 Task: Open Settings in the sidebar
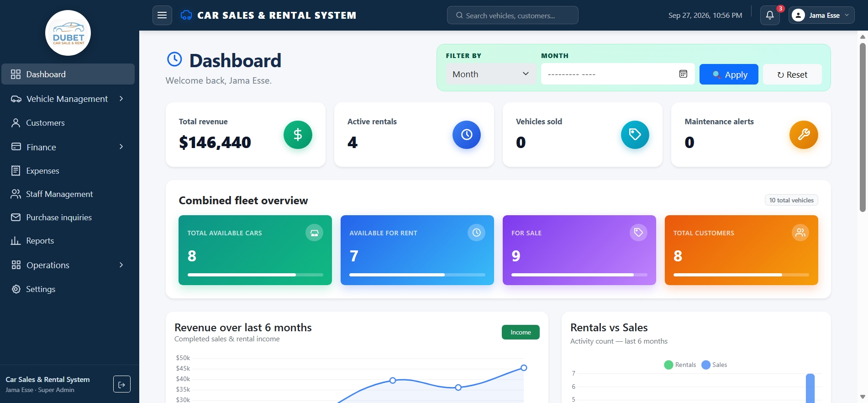pyautogui.click(x=68, y=289)
